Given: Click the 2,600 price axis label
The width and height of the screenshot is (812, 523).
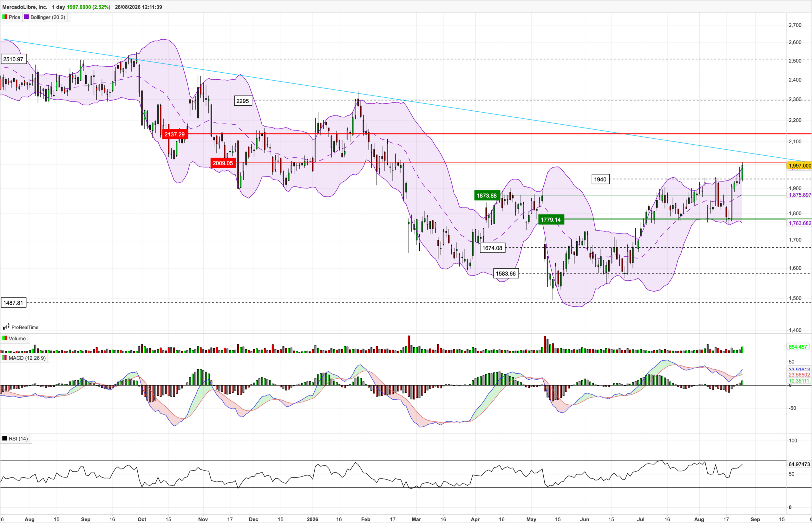Looking at the screenshot, I should tap(795, 42).
